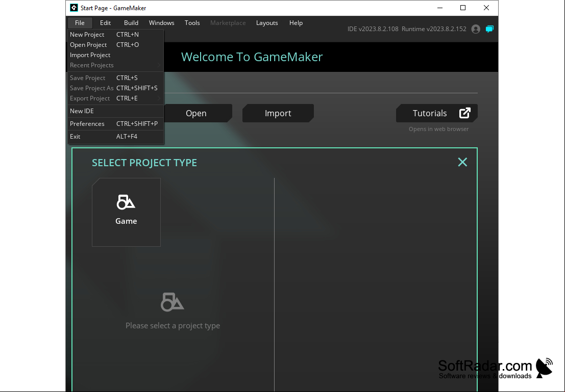This screenshot has height=392, width=565.
Task: Choose New IDE from File menu
Action: pyautogui.click(x=116, y=111)
